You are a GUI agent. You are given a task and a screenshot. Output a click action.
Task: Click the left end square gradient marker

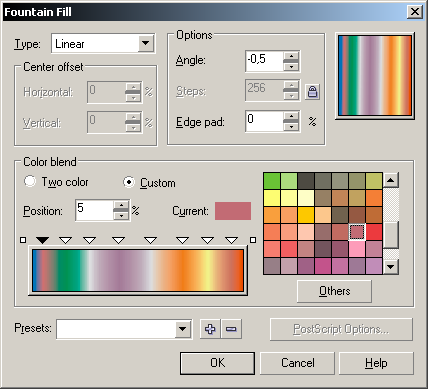click(x=23, y=240)
